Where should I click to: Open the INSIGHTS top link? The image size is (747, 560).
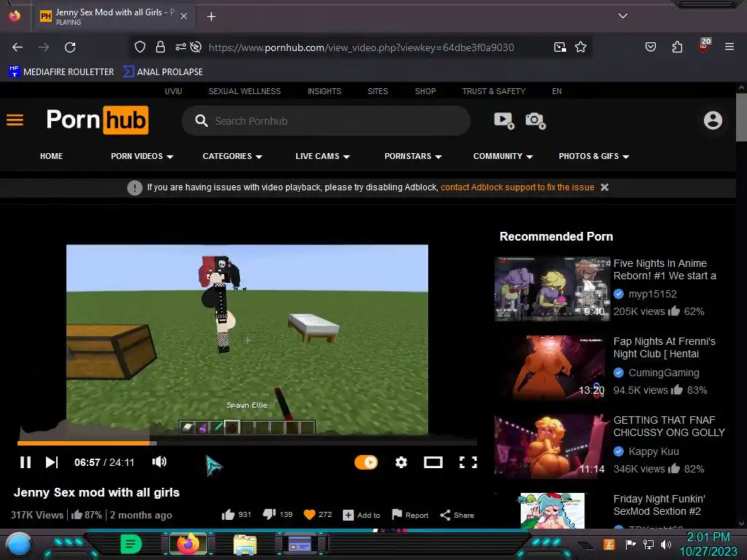click(x=325, y=91)
